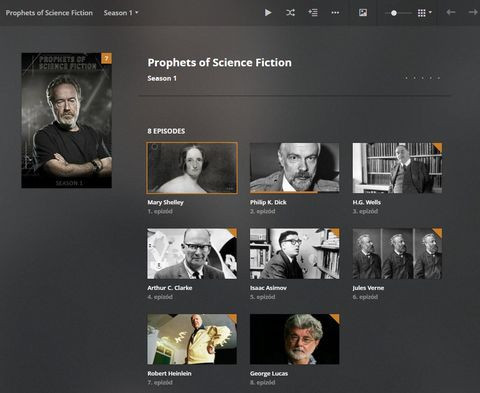Click unwatched corner flag on Robert Heinlein
Image resolution: width=480 pixels, height=393 pixels.
pos(233,317)
